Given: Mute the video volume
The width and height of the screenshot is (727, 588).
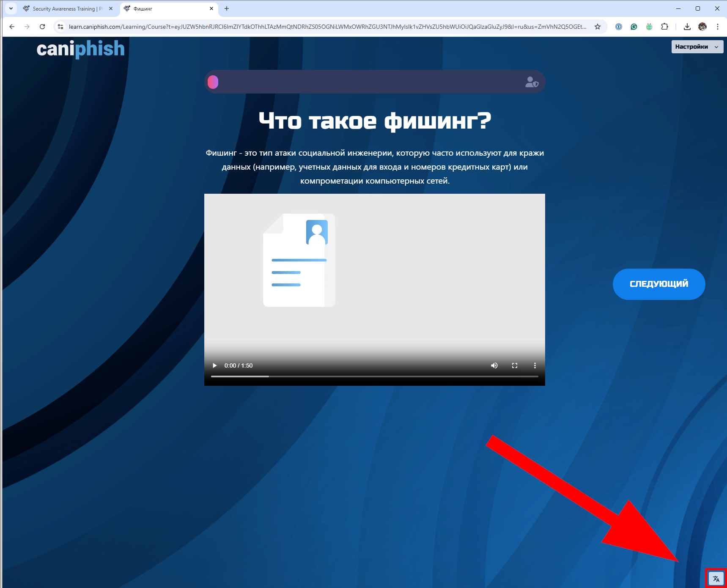Looking at the screenshot, I should coord(494,365).
